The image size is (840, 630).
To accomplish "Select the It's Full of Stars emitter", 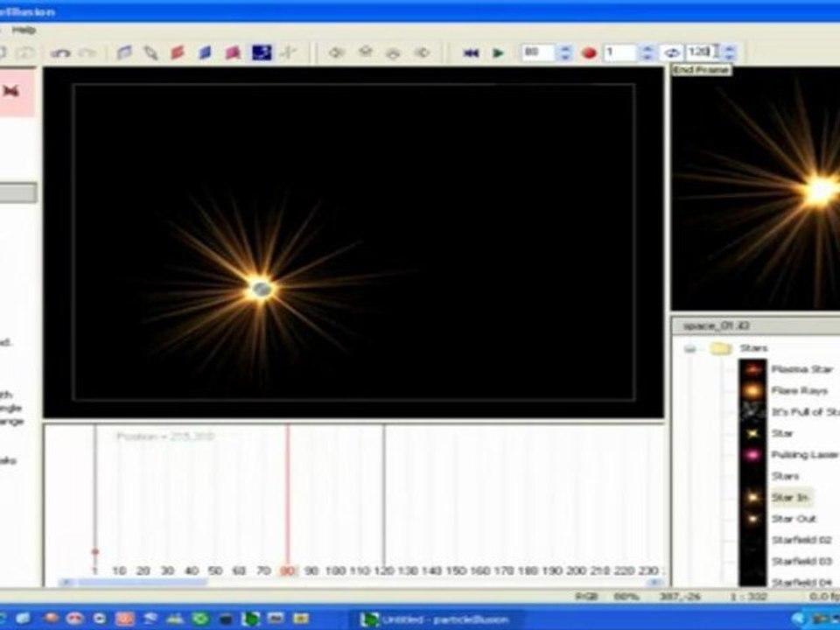I will click(x=805, y=412).
